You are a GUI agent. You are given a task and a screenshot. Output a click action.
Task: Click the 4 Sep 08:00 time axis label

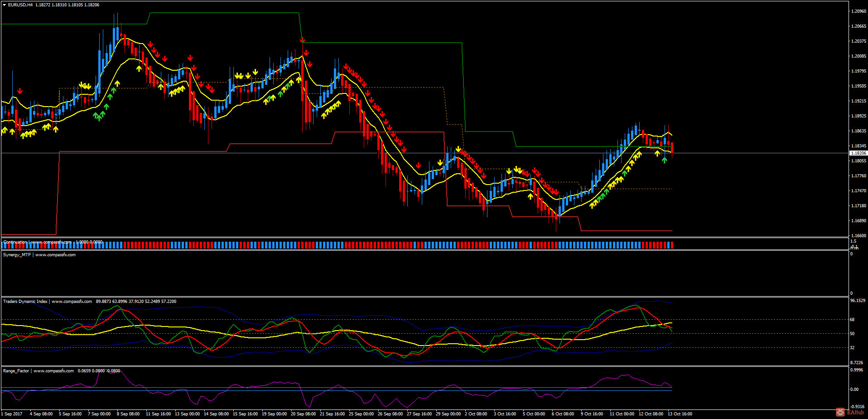41,414
